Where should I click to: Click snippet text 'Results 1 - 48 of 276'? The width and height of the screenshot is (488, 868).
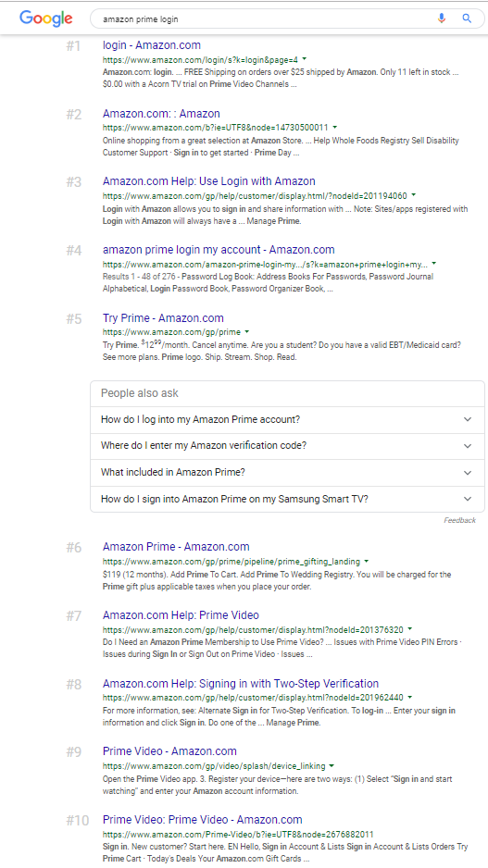[x=139, y=277]
